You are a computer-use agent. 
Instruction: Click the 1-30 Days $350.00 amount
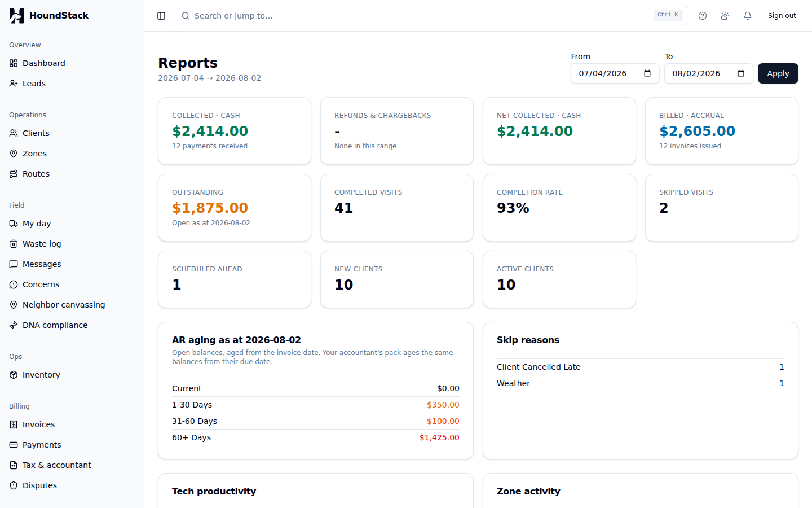click(x=443, y=405)
